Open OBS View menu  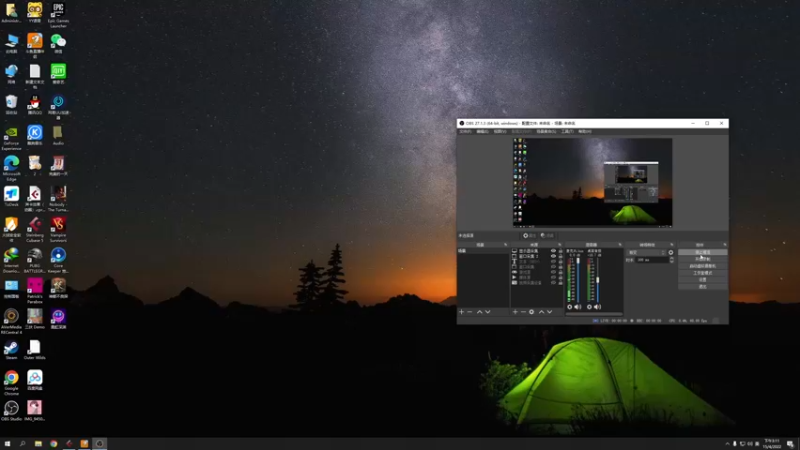(499, 131)
